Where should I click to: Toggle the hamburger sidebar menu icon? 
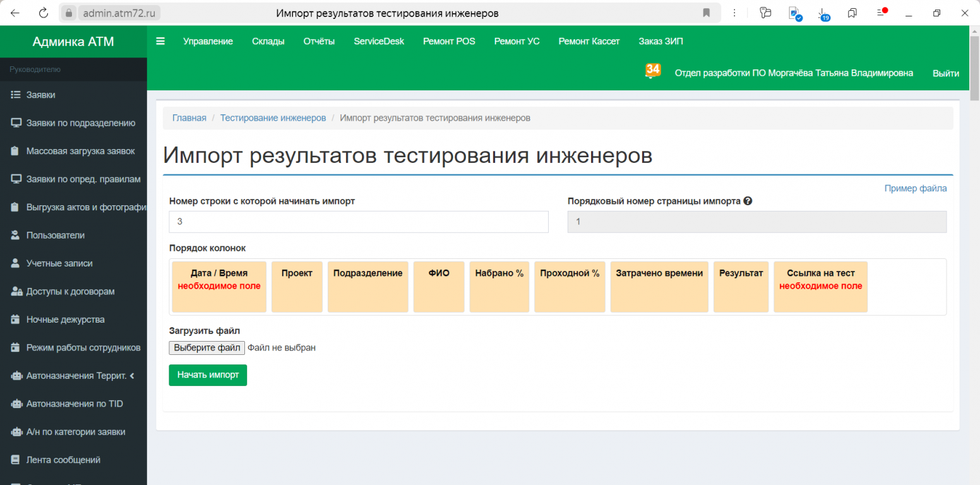click(x=160, y=41)
